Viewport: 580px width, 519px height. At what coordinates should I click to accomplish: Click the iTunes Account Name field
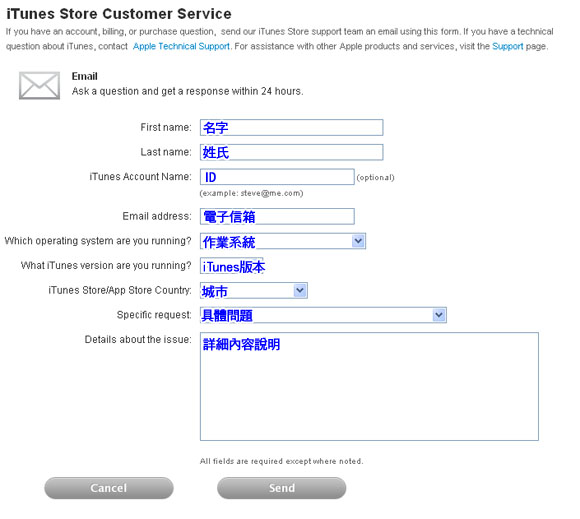tap(277, 177)
